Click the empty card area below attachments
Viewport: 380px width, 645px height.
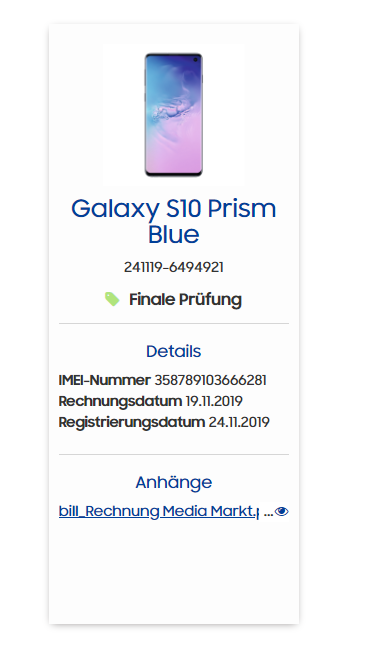(x=174, y=572)
